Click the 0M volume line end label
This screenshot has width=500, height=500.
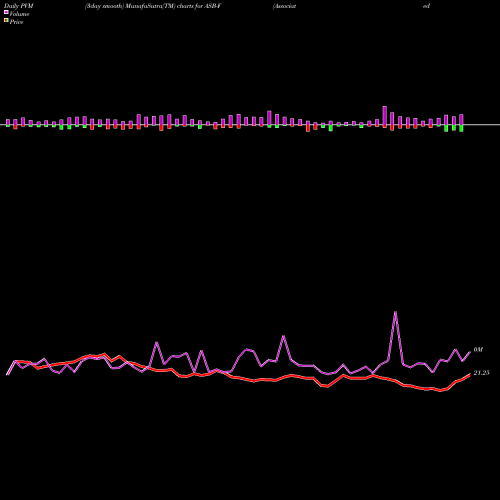478,350
